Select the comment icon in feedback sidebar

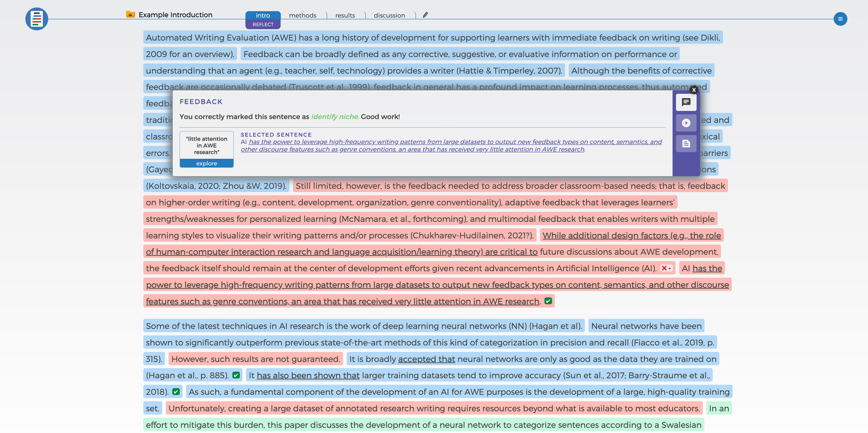pyautogui.click(x=686, y=102)
